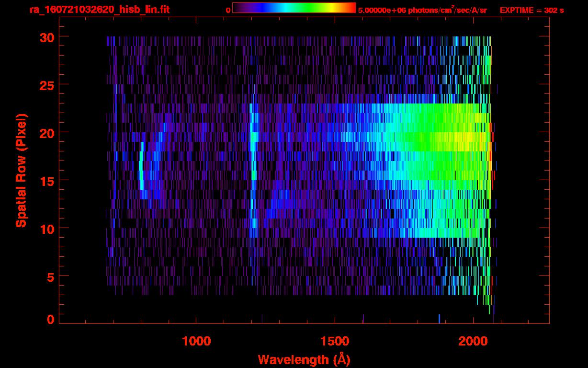
Task: Click the EXPTIME = 302 s label
Action: pos(531,10)
